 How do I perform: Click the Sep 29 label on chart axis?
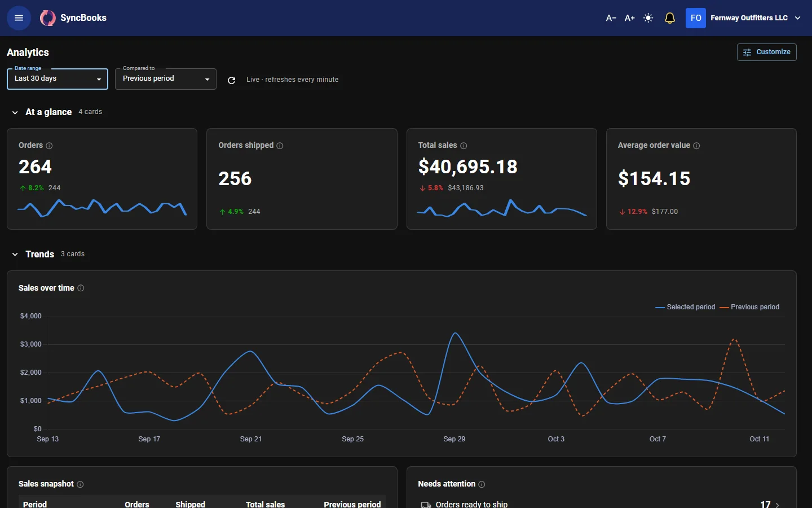click(454, 439)
